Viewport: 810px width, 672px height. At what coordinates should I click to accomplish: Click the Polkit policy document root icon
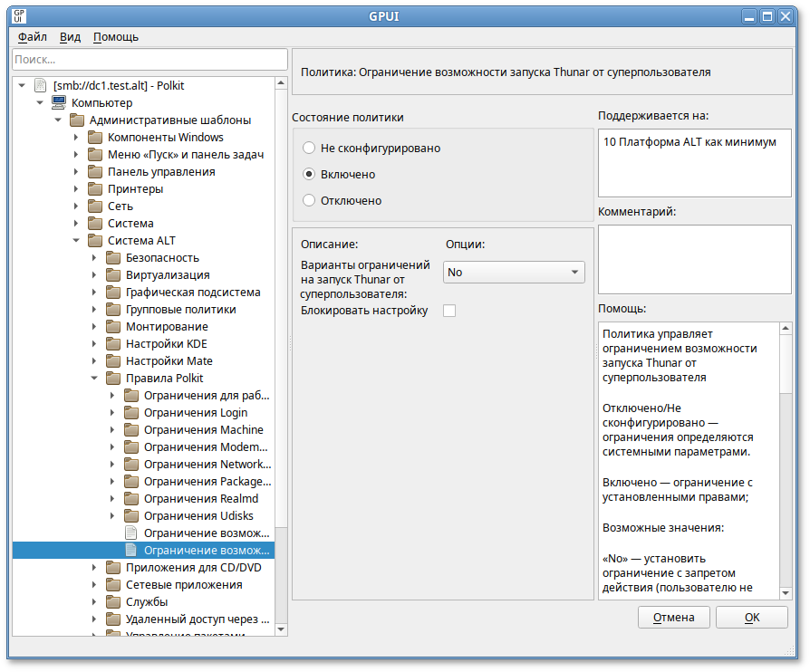click(40, 86)
